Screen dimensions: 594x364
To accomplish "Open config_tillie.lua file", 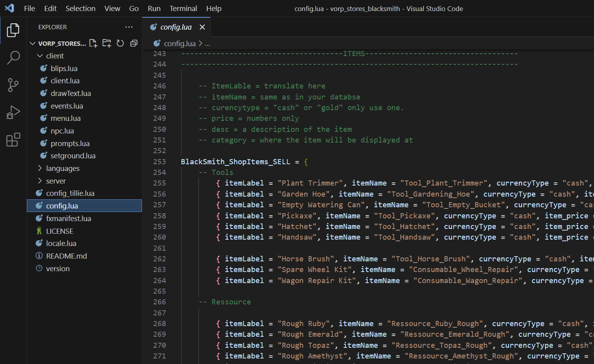I will click(x=70, y=193).
